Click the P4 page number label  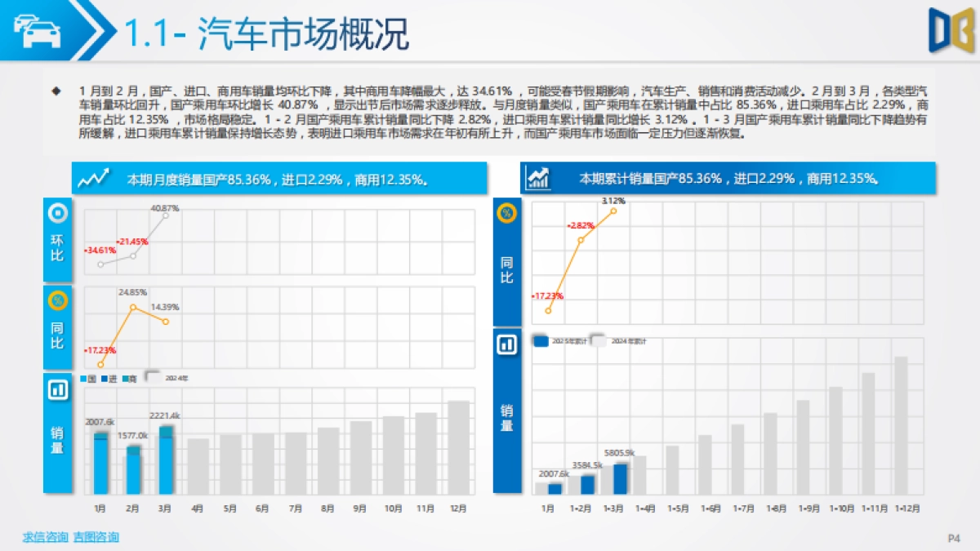point(952,537)
